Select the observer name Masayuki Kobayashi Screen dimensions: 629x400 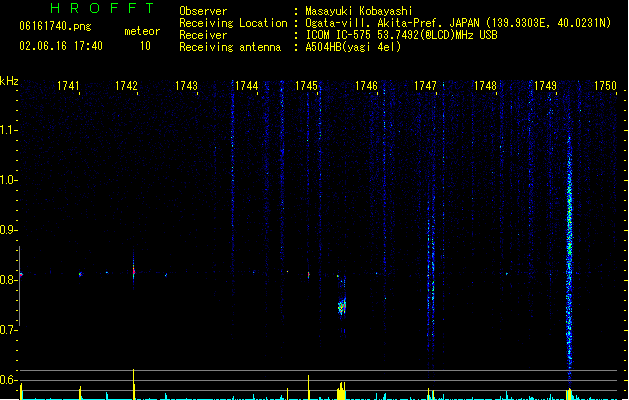359,11
